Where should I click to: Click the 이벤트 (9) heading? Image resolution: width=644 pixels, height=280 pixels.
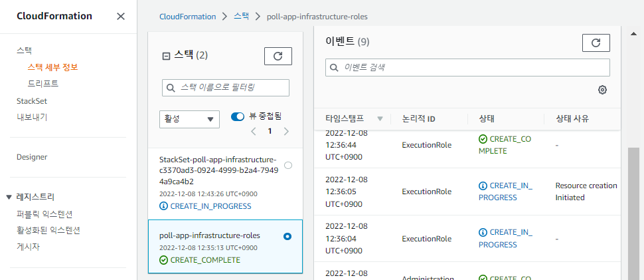[347, 41]
